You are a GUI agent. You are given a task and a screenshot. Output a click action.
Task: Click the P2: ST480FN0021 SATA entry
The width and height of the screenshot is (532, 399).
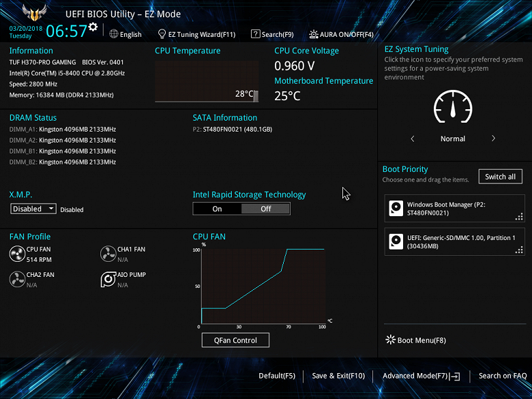coord(233,130)
